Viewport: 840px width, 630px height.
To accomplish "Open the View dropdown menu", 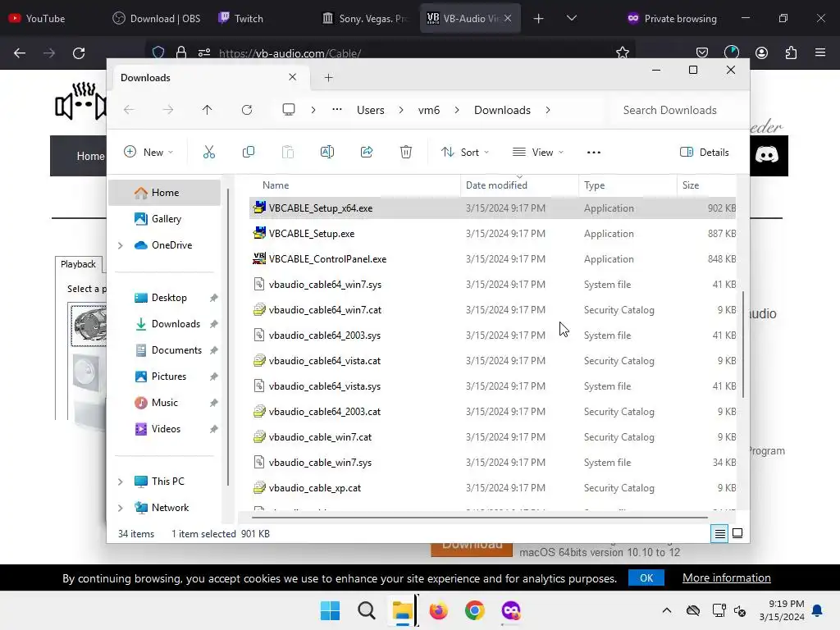I will pos(538,152).
